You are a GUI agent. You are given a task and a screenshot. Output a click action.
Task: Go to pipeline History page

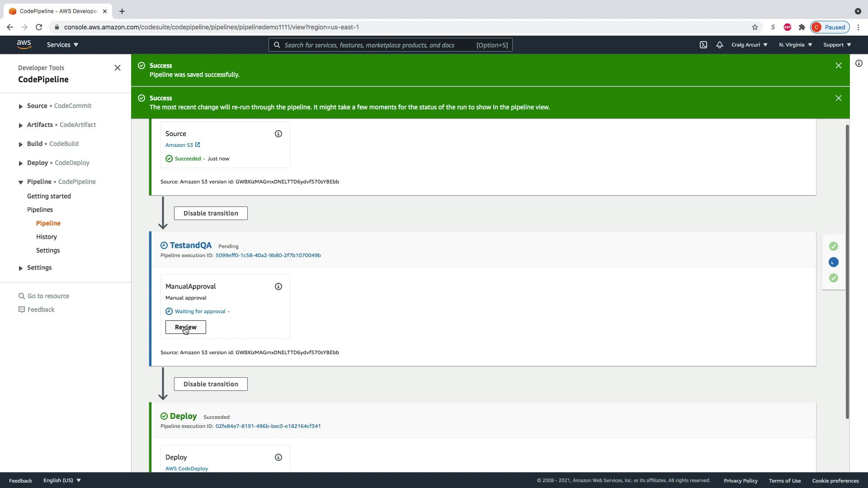(47, 237)
